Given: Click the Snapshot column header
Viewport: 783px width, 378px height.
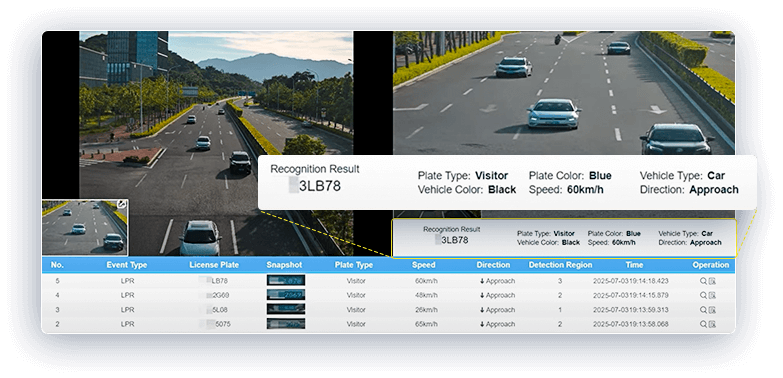Looking at the screenshot, I should (284, 265).
